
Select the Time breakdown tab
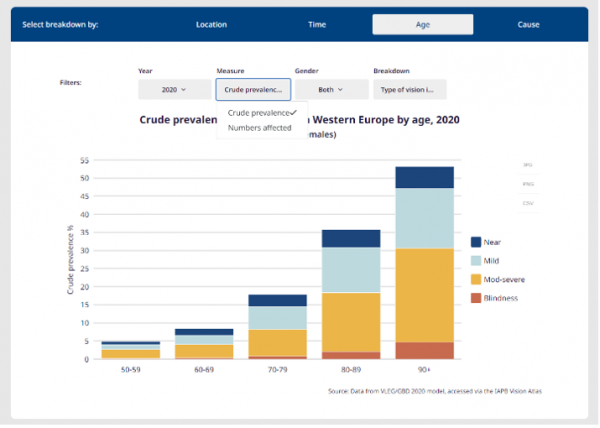[x=317, y=25]
